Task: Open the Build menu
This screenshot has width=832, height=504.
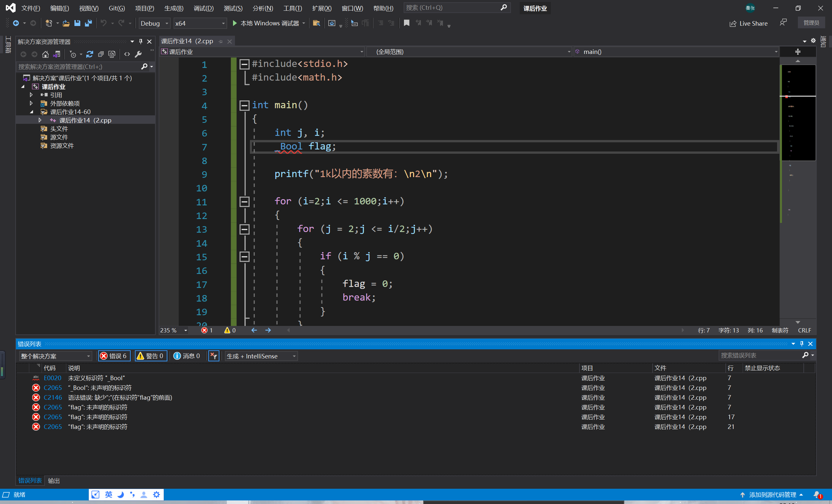Action: (x=174, y=8)
